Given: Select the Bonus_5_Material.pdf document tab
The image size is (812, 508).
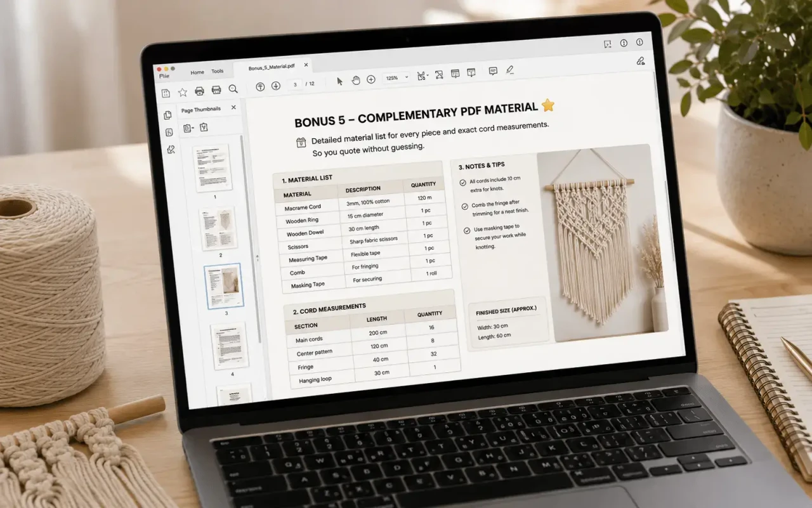Looking at the screenshot, I should coord(272,67).
